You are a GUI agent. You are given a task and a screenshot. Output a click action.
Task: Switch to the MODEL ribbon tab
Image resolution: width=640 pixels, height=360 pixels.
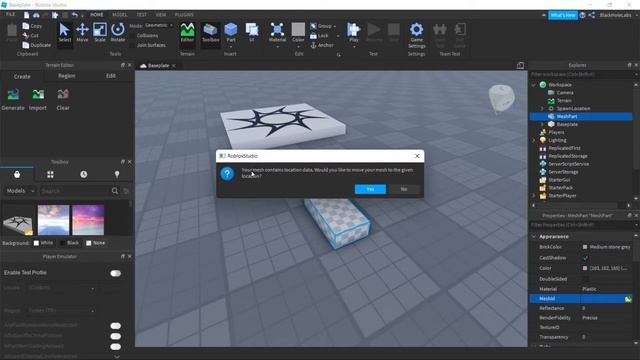click(x=120, y=15)
